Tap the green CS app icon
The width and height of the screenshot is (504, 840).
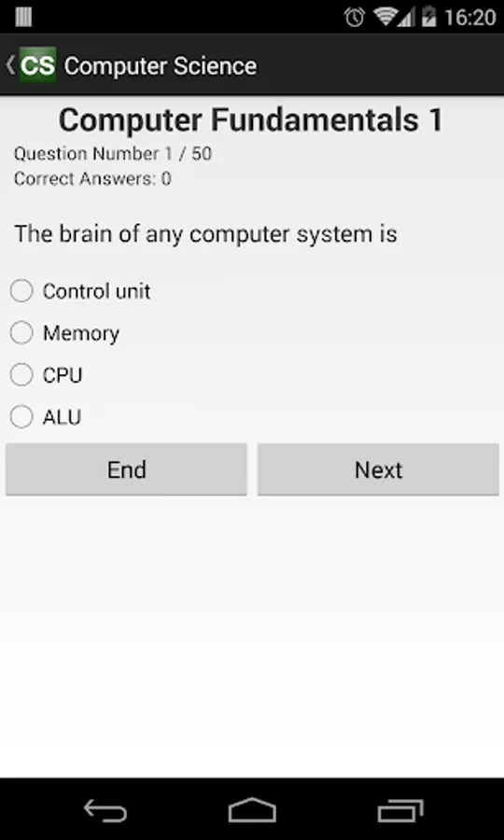coord(37,65)
